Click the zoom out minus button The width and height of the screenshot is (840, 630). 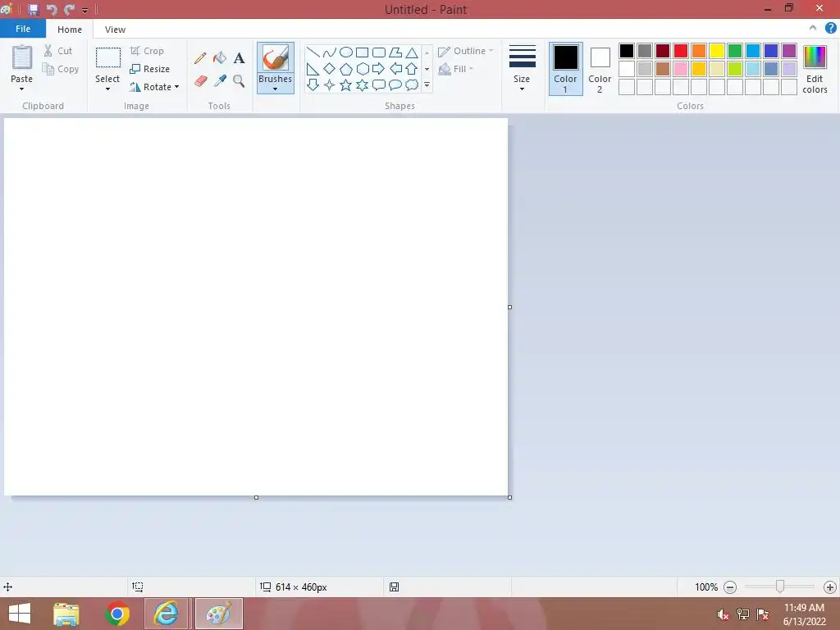pyautogui.click(x=729, y=587)
